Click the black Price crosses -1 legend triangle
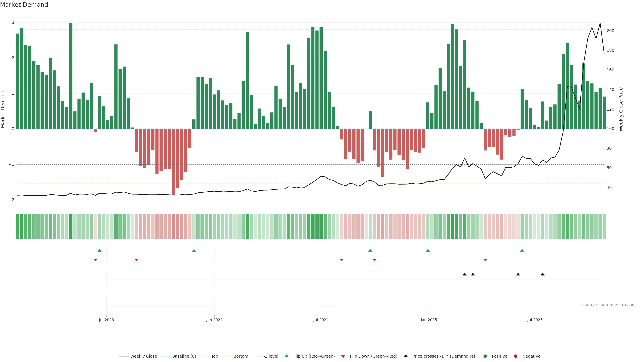Viewport: 644px width, 362px height. point(406,356)
